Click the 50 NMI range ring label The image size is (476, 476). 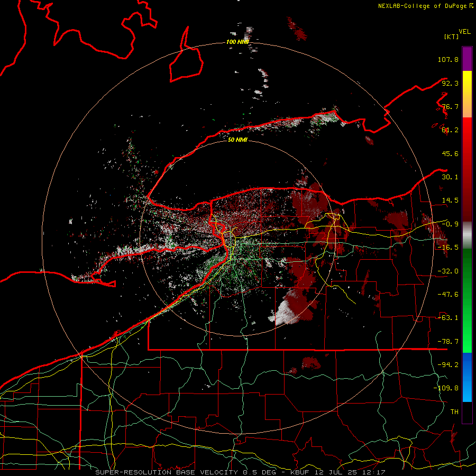pos(237,140)
